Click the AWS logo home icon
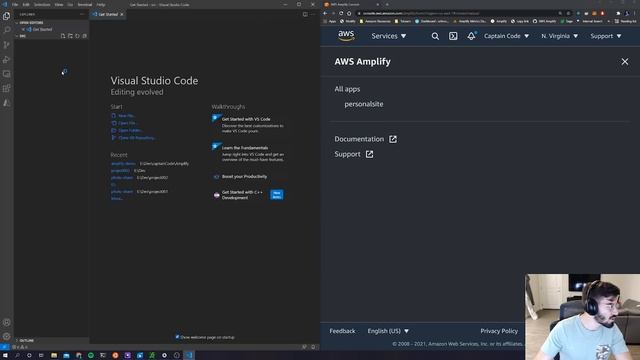 (346, 36)
